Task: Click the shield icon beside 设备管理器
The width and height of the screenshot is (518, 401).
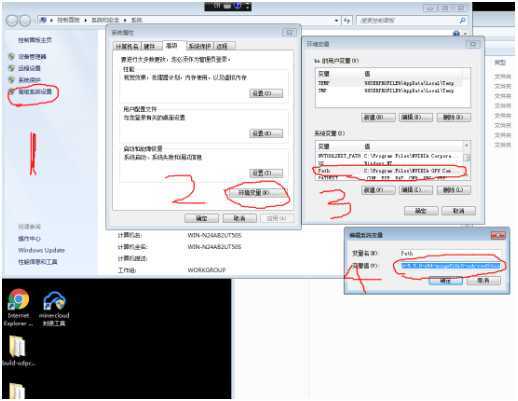Action: (12, 57)
